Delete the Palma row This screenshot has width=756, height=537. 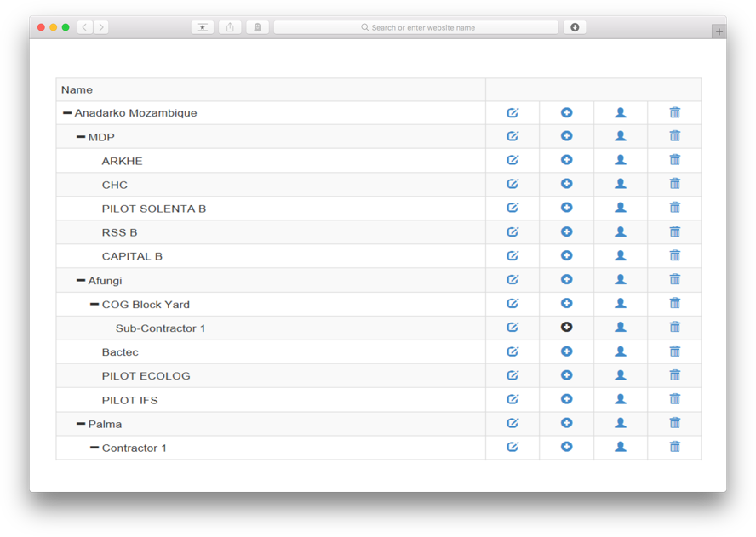click(x=675, y=423)
